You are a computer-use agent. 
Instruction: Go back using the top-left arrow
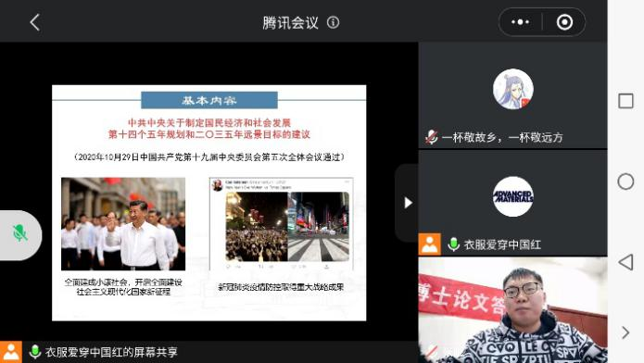pos(35,22)
